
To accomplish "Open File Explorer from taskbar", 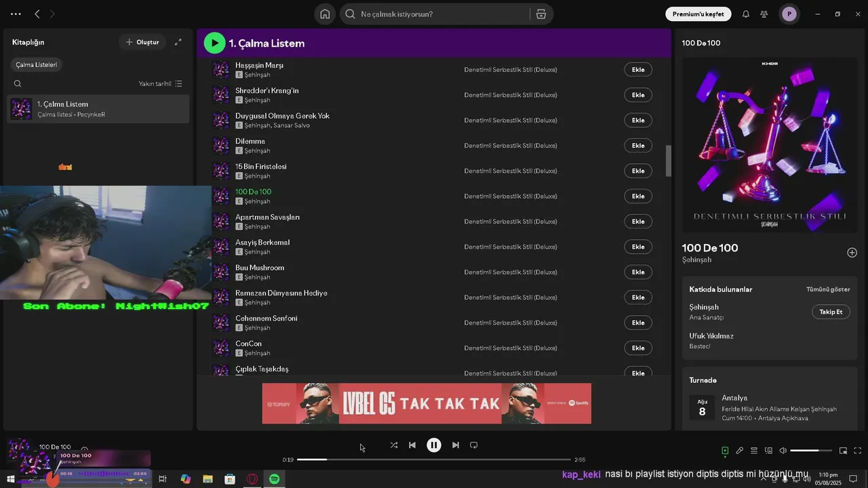I will tap(208, 479).
